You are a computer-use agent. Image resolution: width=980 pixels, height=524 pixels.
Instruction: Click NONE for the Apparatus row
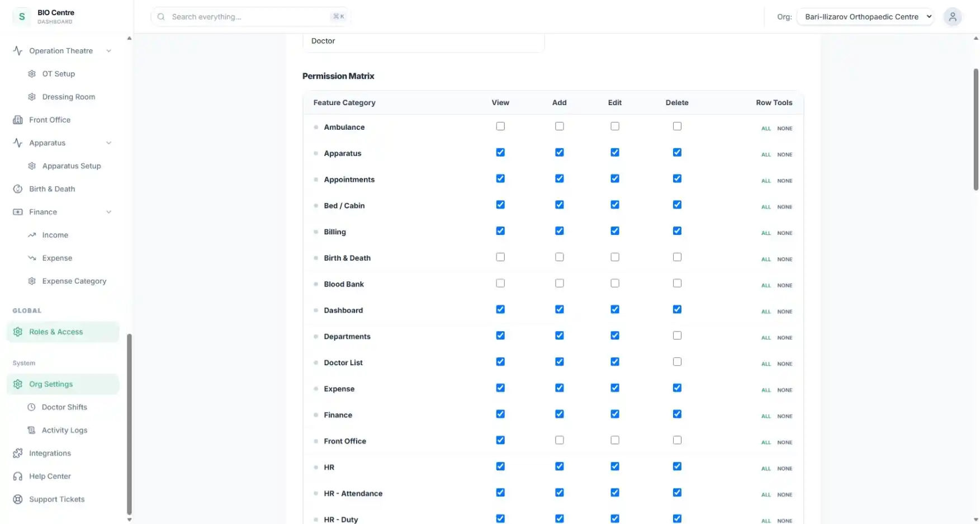click(x=784, y=155)
